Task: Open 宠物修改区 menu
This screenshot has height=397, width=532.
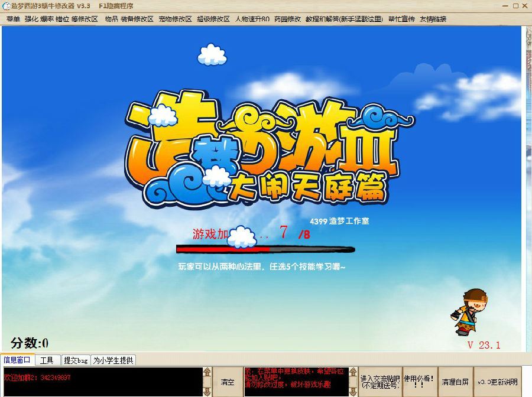Action: [175, 19]
